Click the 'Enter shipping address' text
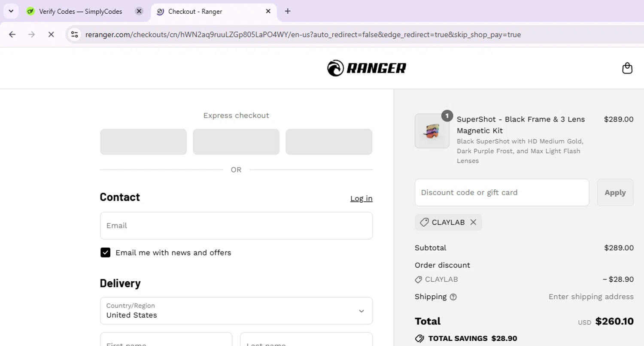The image size is (644, 346). (x=591, y=297)
